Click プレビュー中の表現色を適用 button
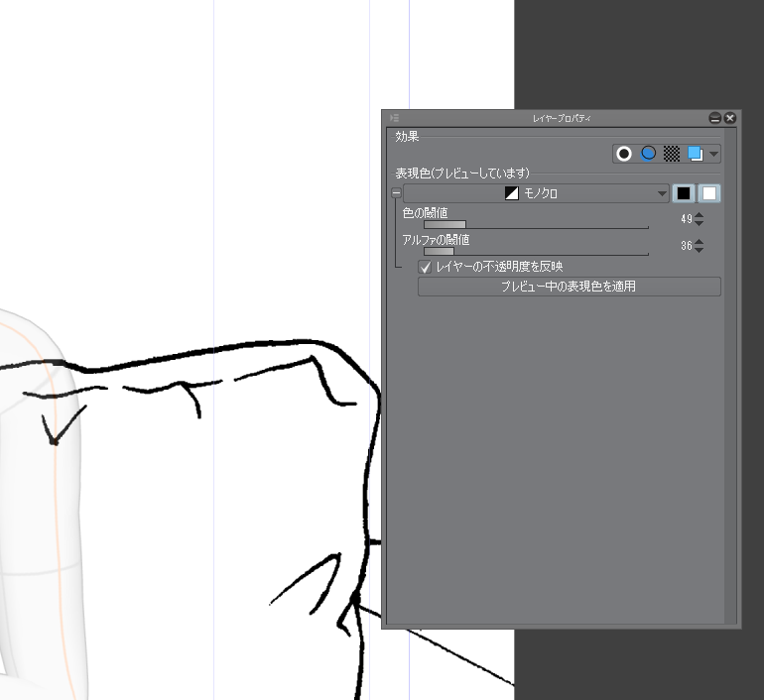Screen dimensions: 764x700 (x=570, y=287)
